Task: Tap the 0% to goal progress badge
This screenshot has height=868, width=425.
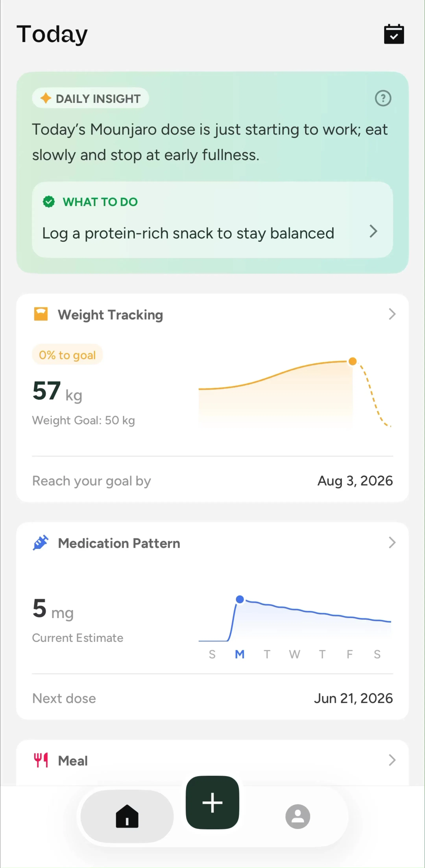Action: 67,355
